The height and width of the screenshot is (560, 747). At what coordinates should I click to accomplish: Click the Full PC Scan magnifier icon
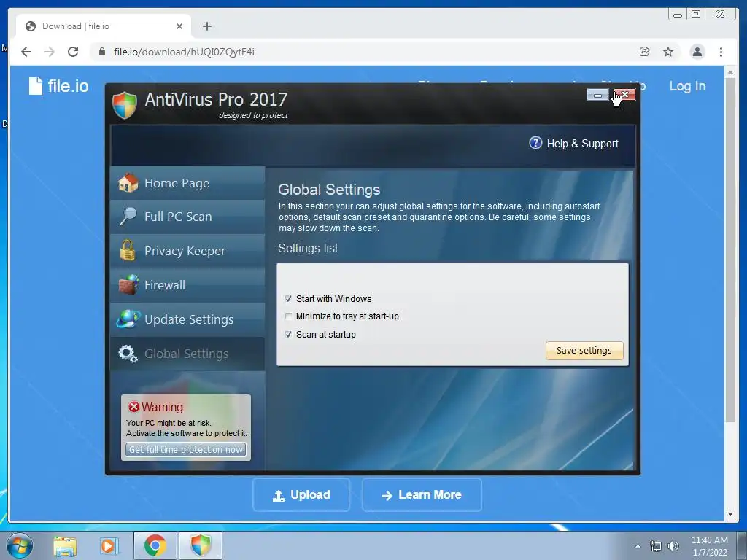point(128,216)
